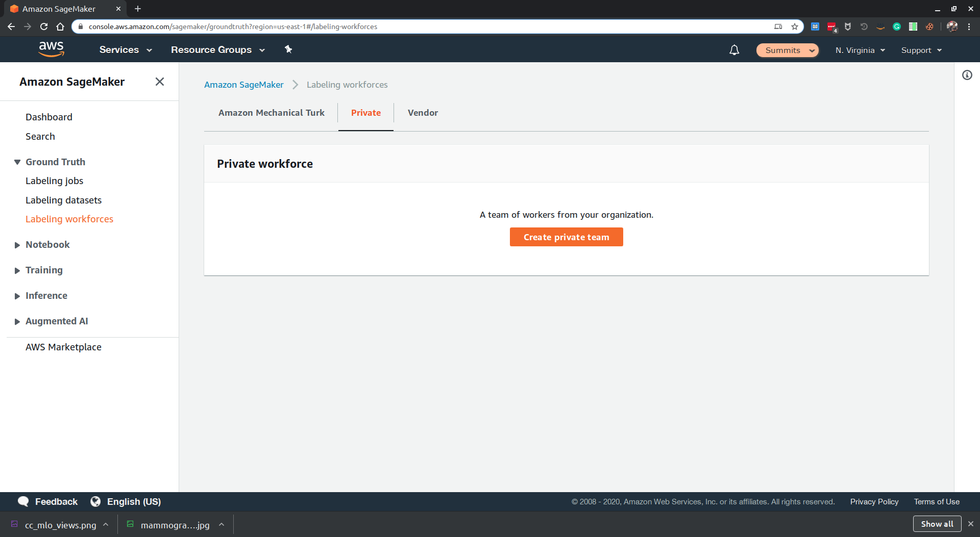The image size is (980, 537).
Task: Collapse the Ground Truth section
Action: pos(17,162)
